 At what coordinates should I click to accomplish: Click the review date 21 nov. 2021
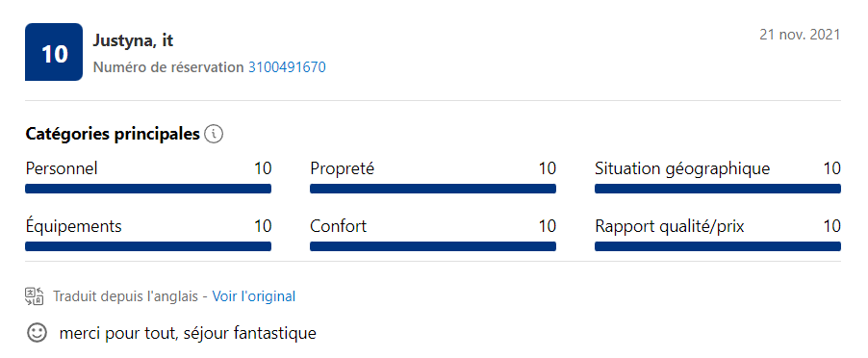pyautogui.click(x=800, y=35)
